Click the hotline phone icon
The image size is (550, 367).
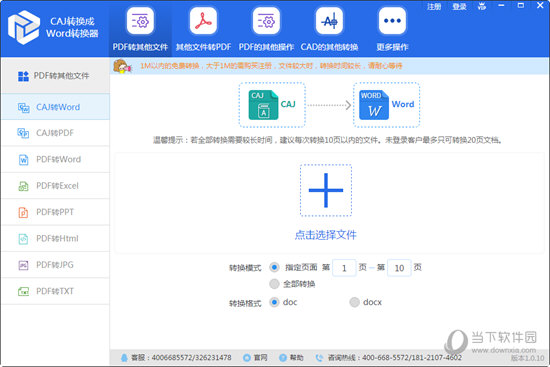click(x=319, y=358)
